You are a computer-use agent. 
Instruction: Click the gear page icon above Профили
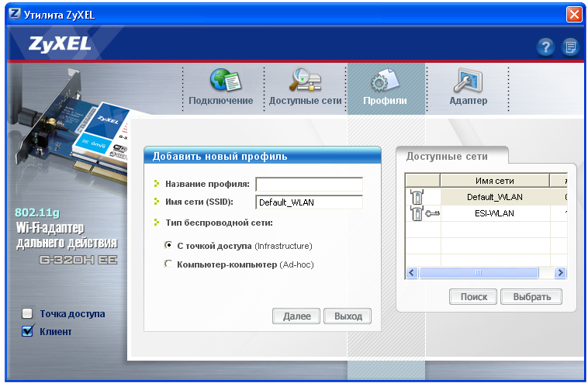click(x=385, y=80)
